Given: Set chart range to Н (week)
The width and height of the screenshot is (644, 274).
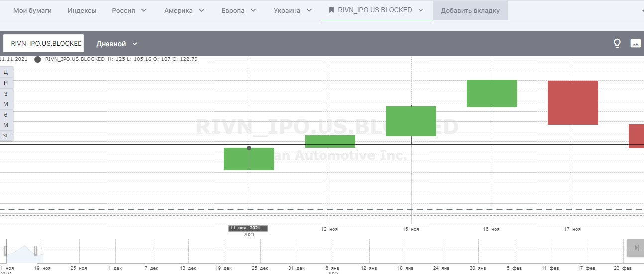Looking at the screenshot, I should pyautogui.click(x=6, y=83).
